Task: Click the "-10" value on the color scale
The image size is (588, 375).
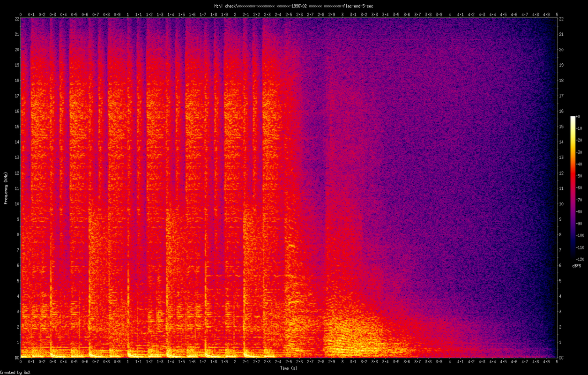Action: tap(580, 128)
